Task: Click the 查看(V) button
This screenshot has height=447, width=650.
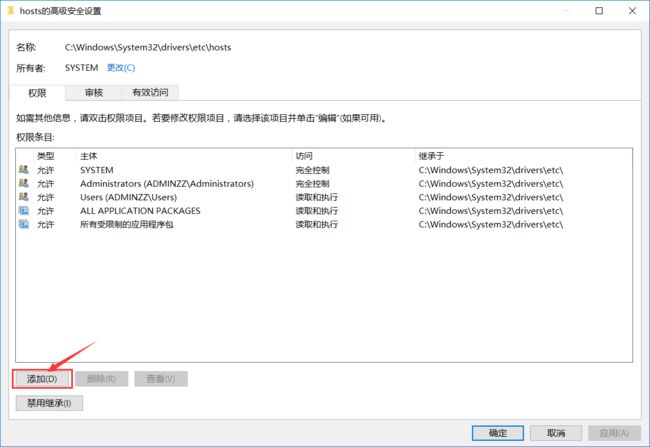Action: pyautogui.click(x=161, y=379)
